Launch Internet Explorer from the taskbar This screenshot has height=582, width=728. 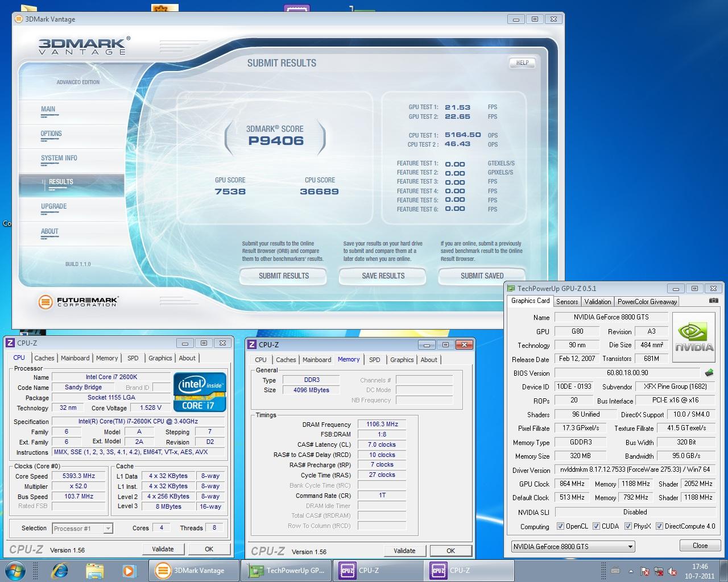(x=60, y=570)
